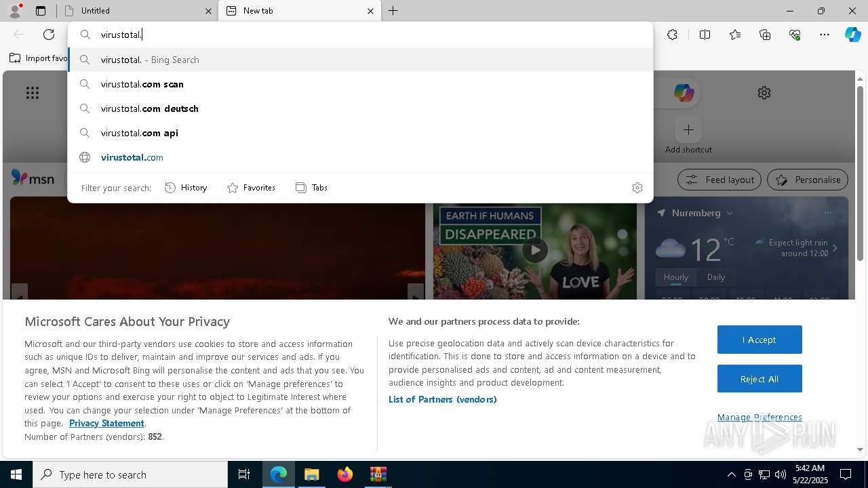This screenshot has width=868, height=488.
Task: Open the Windows Start menu
Action: pos(16,474)
